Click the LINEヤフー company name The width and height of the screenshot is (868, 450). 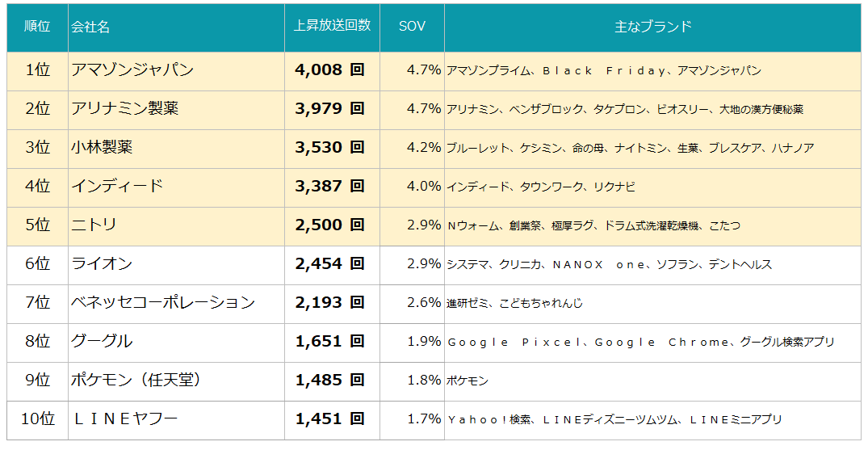click(x=124, y=419)
